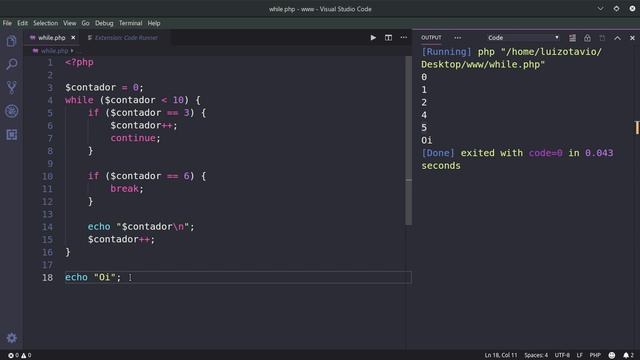Click 'echo "Oi";' on line 18

pyautogui.click(x=93, y=278)
